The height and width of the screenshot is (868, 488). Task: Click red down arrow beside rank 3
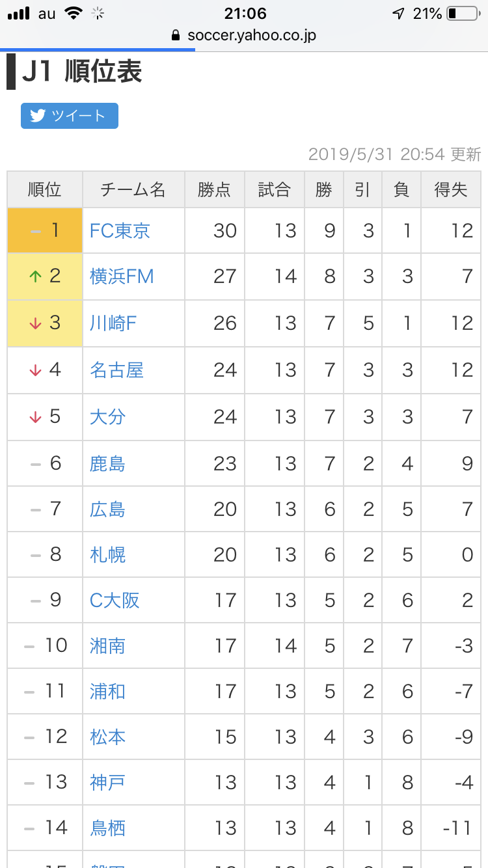click(35, 323)
